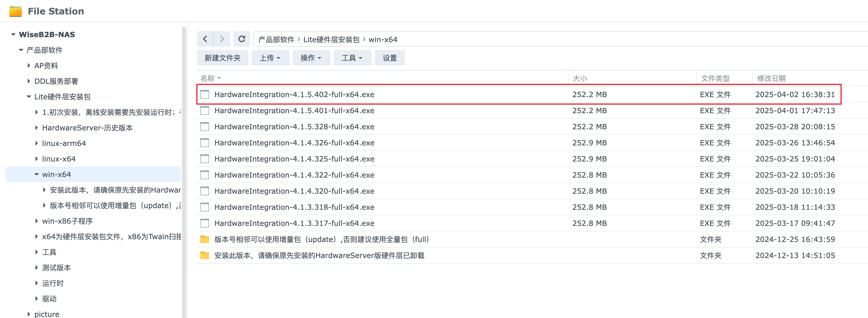Screen dimensions: 868x318
Task: Click the yellow folder icon for 版本号相邻 row
Action: [205, 239]
